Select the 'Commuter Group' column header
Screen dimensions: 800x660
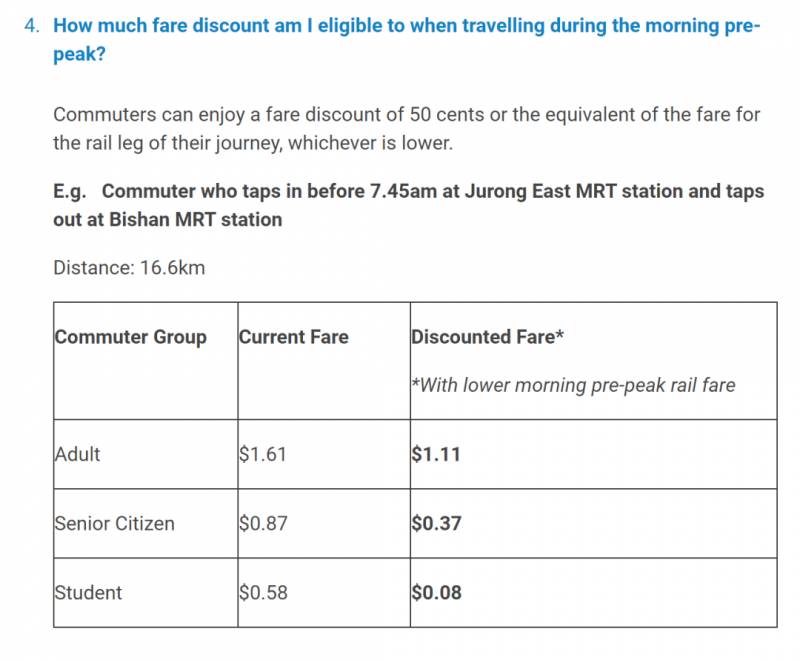pos(130,337)
